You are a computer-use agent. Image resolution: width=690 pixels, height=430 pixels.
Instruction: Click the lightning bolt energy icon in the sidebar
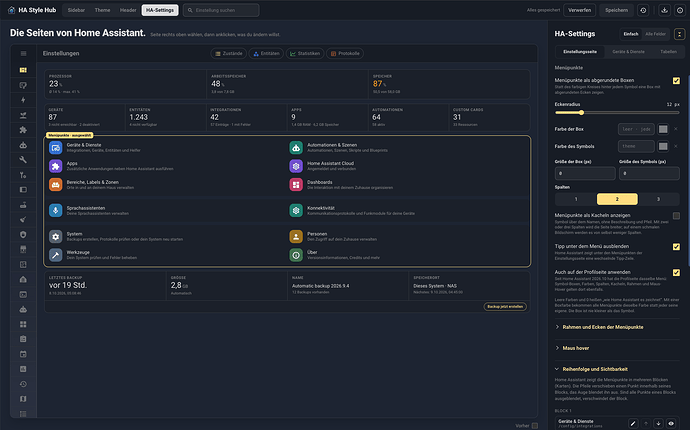click(23, 100)
